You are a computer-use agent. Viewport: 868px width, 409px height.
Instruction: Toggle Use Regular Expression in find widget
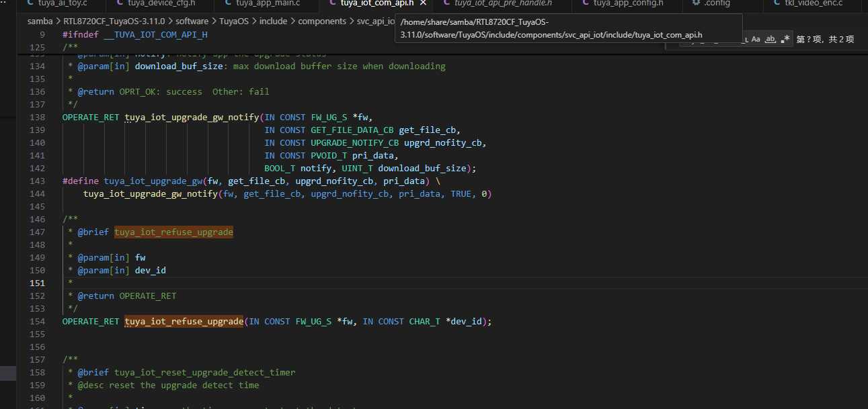pyautogui.click(x=785, y=40)
